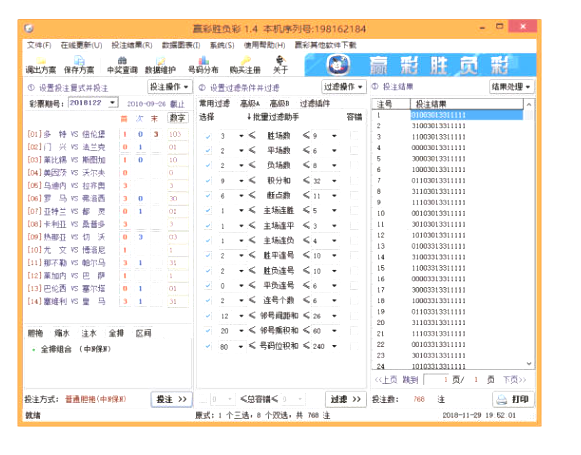
Task: Open the 调出方案 toolbar icon
Action: tap(41, 65)
